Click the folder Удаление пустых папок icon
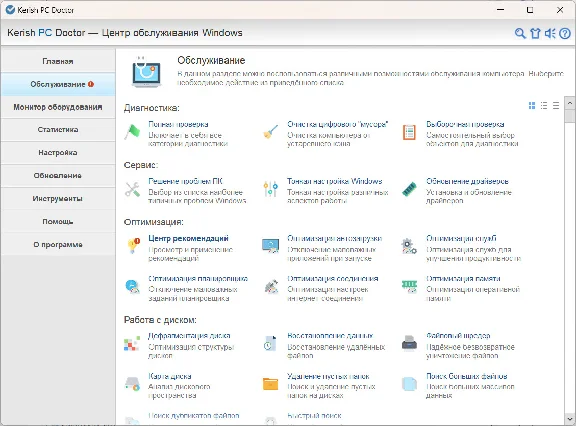The height and width of the screenshot is (426, 576). click(x=271, y=384)
